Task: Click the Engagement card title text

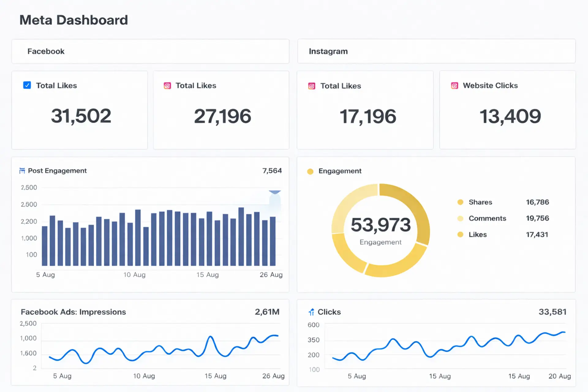Action: (x=340, y=171)
